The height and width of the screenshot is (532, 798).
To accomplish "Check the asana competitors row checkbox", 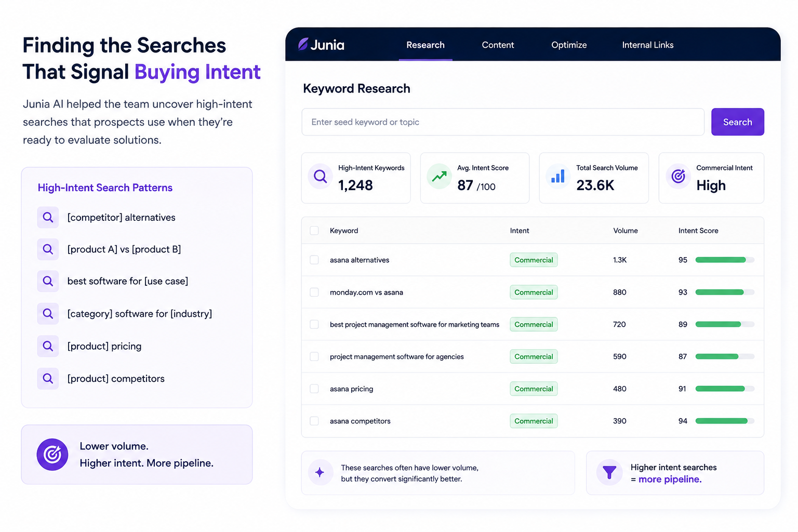I will pyautogui.click(x=314, y=421).
